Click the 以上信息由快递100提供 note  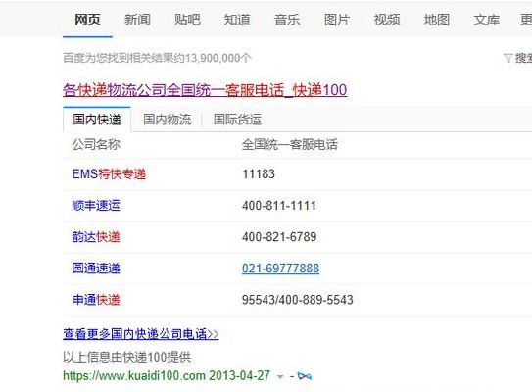click(x=127, y=357)
